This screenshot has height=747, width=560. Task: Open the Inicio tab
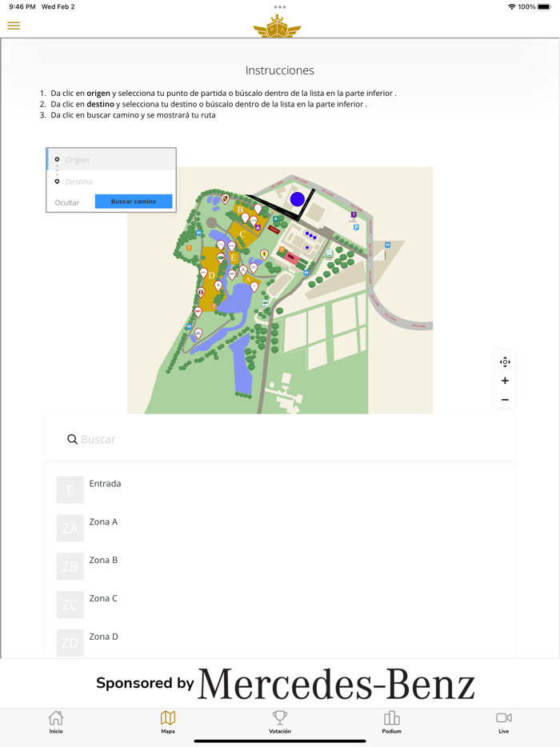56,721
